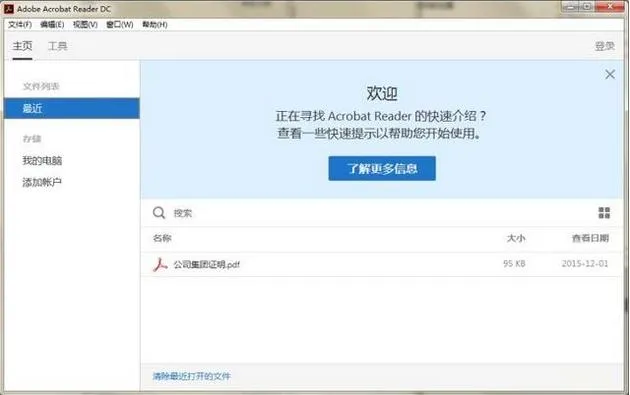Open the 编辑(E) menu
Viewport: 630px width, 395px height.
[52, 25]
